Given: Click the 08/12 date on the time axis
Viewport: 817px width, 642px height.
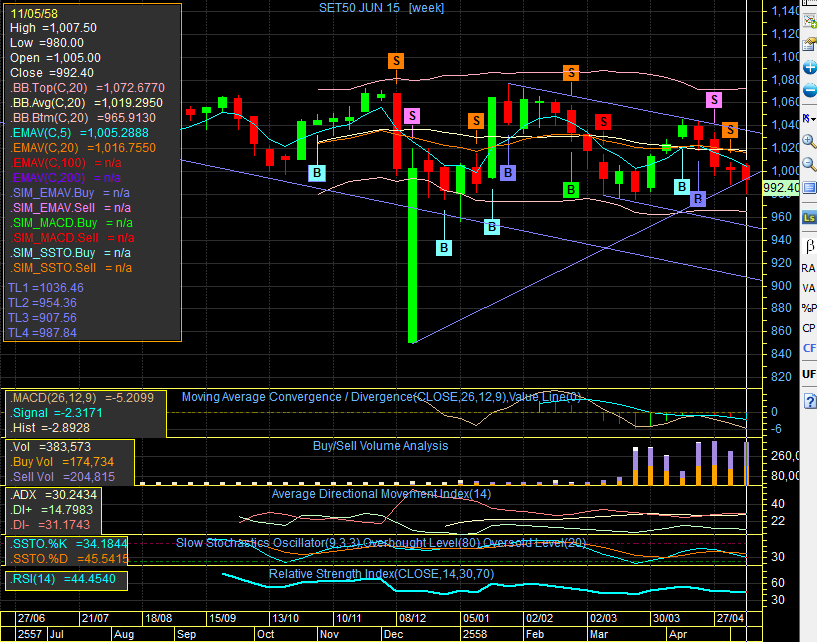Looking at the screenshot, I should click(412, 619).
